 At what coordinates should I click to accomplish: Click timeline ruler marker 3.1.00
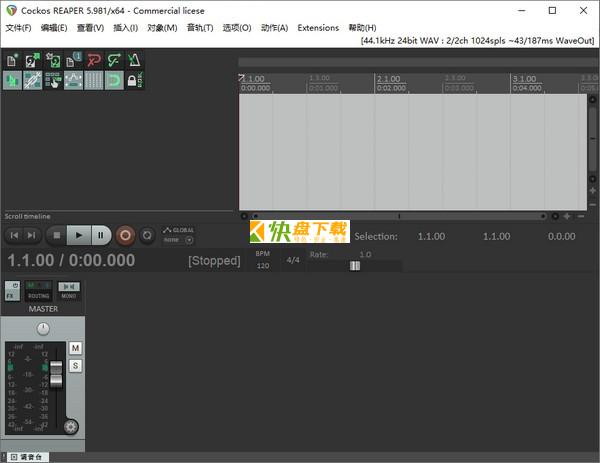pos(524,79)
